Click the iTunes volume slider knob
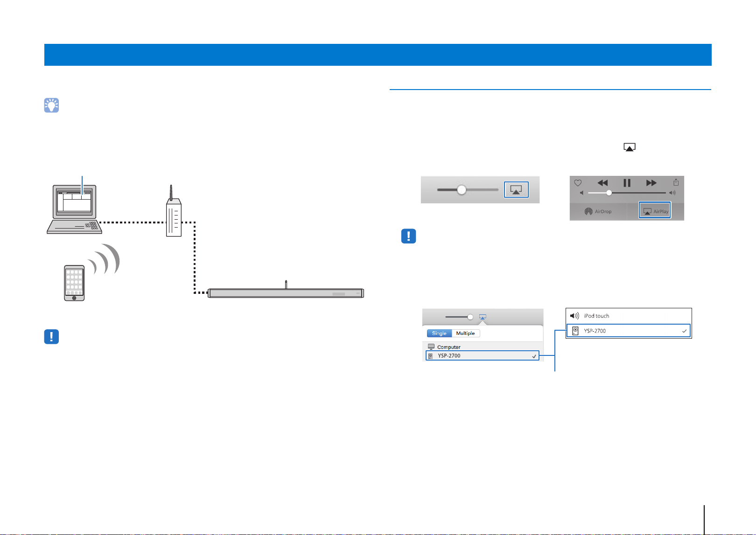Viewport: 756px width, 535px height. tap(462, 190)
